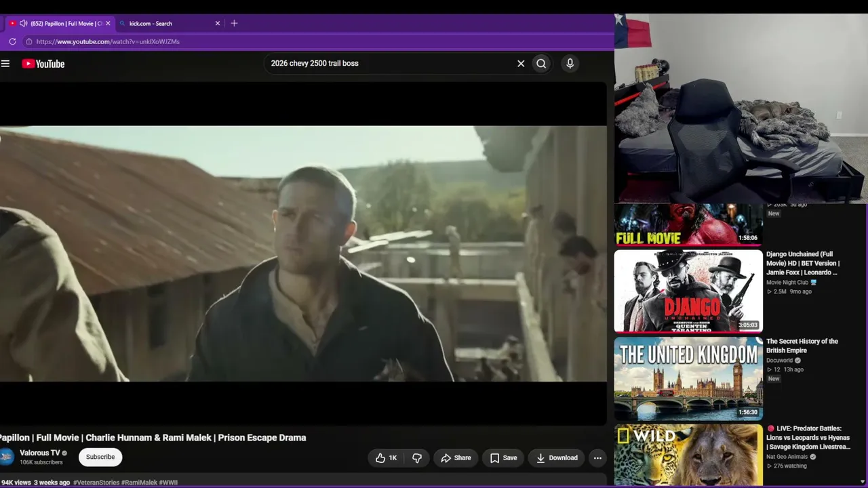The height and width of the screenshot is (488, 868).
Task: Switch to the kick.com - Search tab
Action: pyautogui.click(x=170, y=23)
